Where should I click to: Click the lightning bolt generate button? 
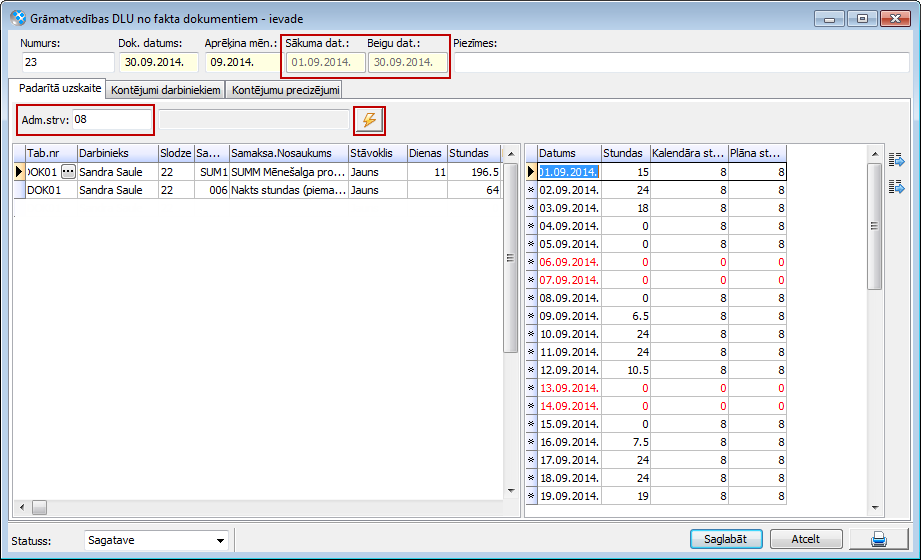pyautogui.click(x=370, y=120)
